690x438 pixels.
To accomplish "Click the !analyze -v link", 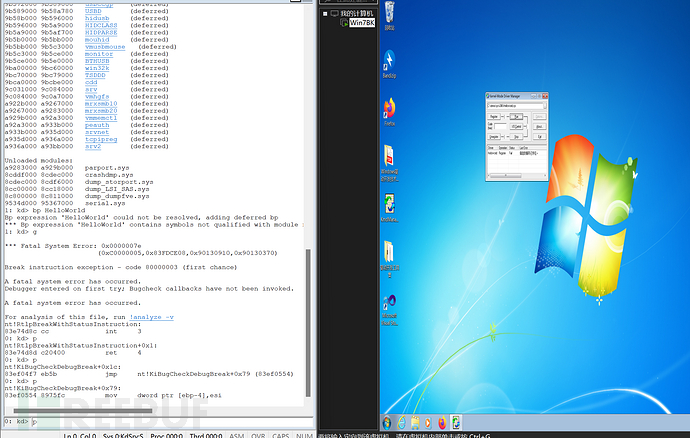I will coord(151,317).
